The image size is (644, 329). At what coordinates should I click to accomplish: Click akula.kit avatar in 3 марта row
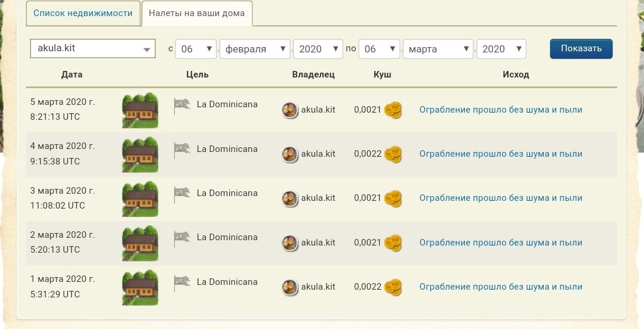(x=290, y=198)
